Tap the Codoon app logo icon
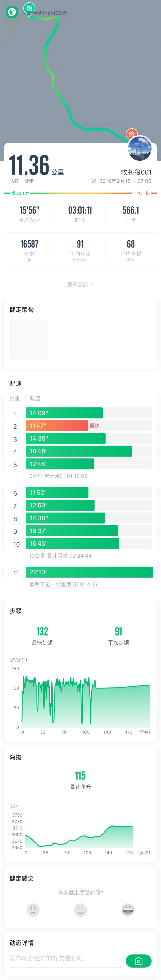 [x=12, y=12]
